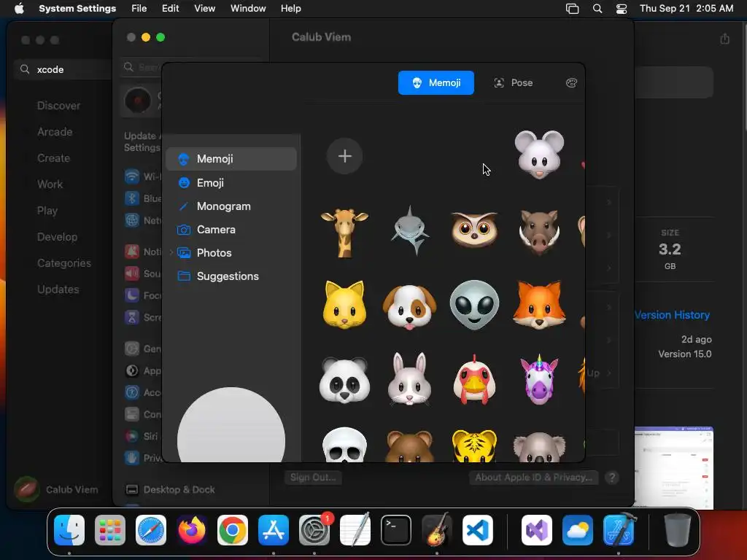Choose the boar Memoji
The height and width of the screenshot is (560, 747).
pos(539,232)
